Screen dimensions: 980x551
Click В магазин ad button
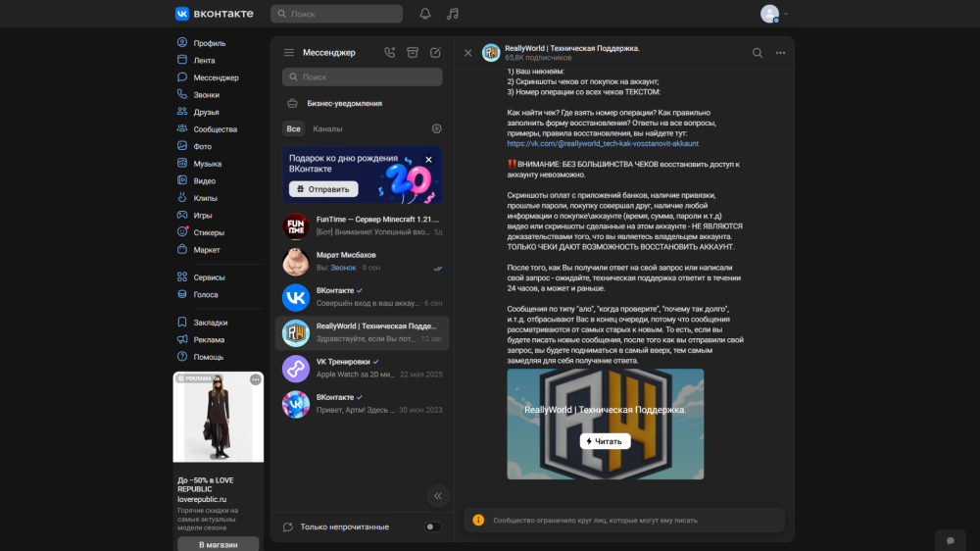(x=219, y=544)
